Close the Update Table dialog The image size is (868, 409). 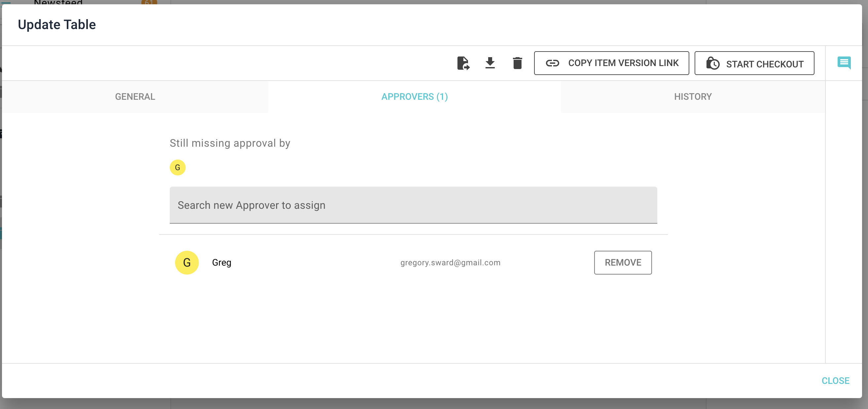tap(835, 381)
